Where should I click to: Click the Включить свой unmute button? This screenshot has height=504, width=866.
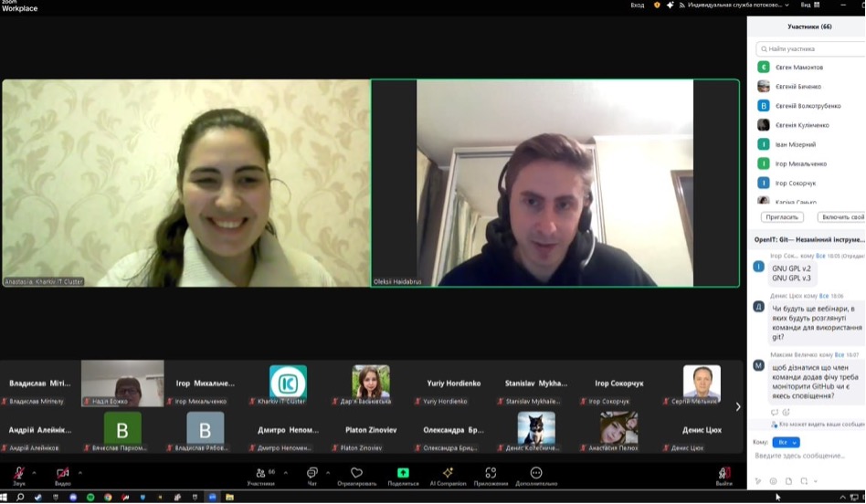pos(841,217)
